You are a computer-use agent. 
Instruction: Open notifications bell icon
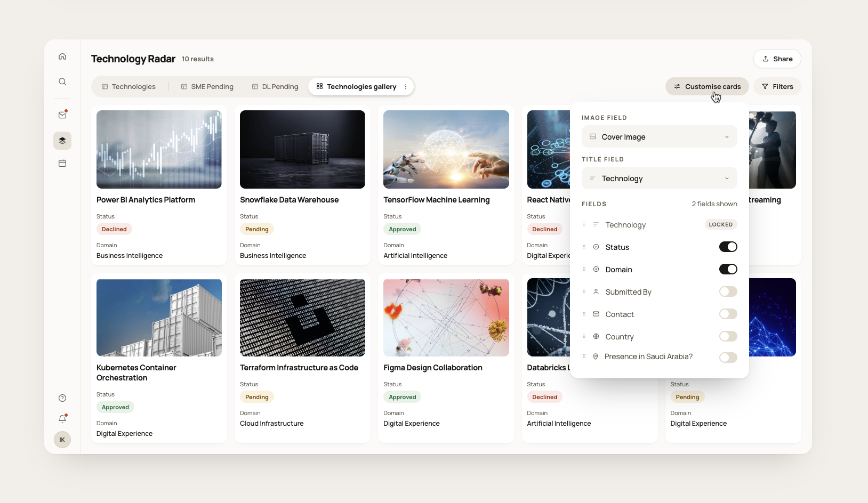[x=62, y=418]
